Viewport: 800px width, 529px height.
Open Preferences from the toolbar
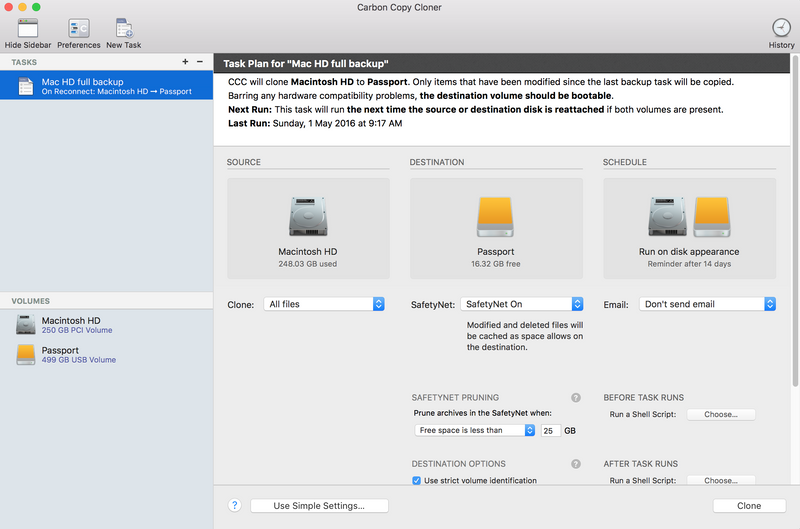(x=78, y=28)
